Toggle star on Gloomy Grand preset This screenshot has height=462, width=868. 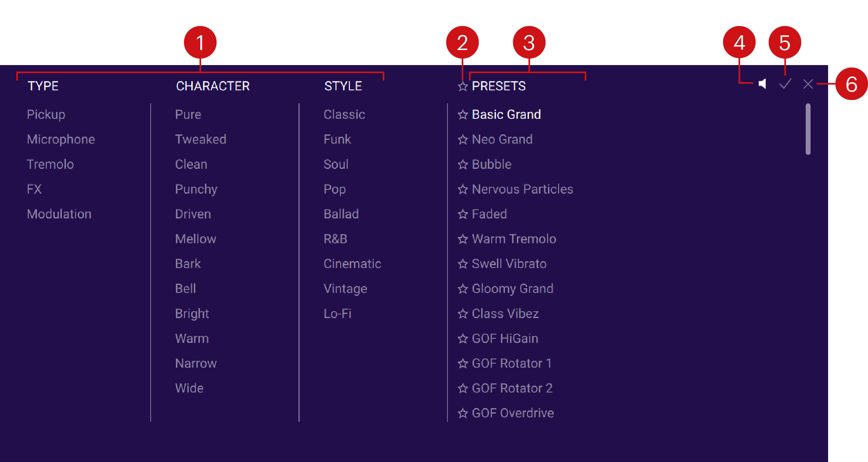click(x=462, y=289)
